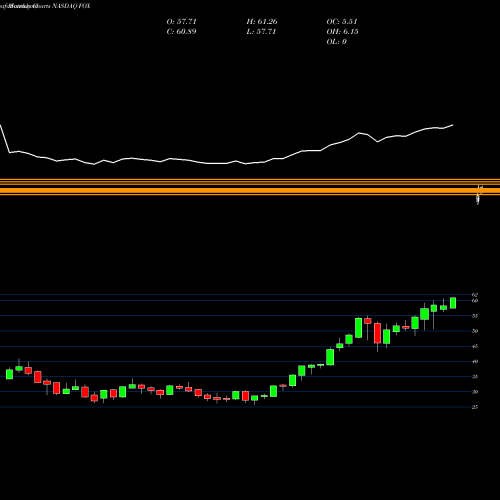The image size is (500, 500).
Task: Click the OH: 6.15 reading
Action: click(343, 32)
